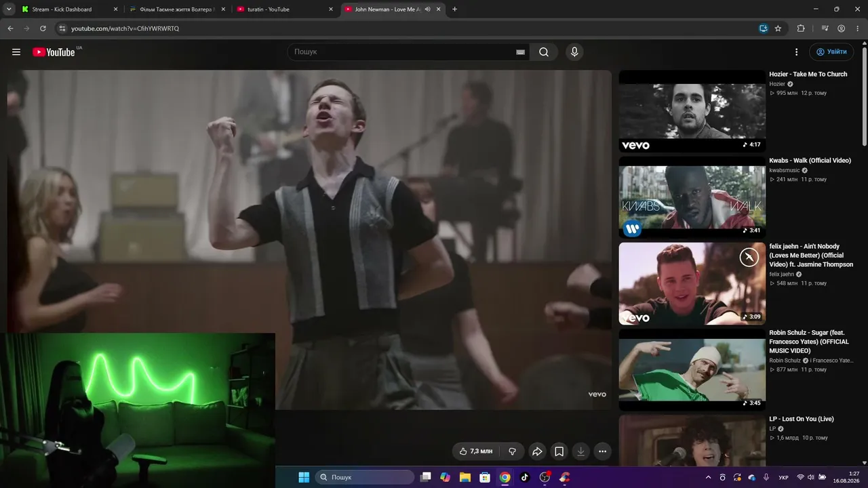Open the YouTube guide hamburger menu
This screenshot has width=868, height=488.
[16, 52]
